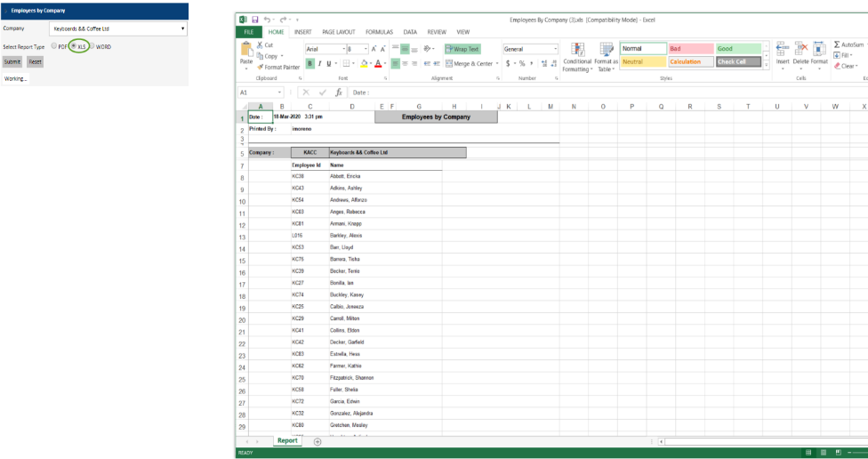Switch to the PAGE LAYOUT tab

pyautogui.click(x=339, y=32)
